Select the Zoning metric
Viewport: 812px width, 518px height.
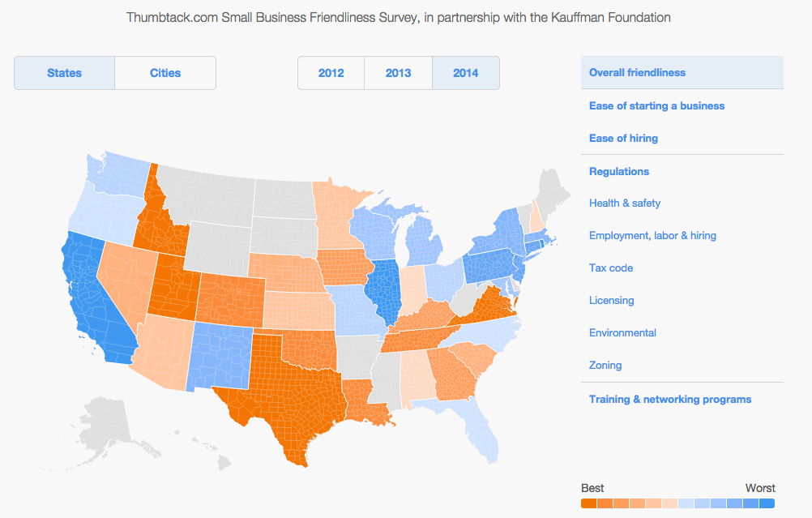[x=605, y=365]
